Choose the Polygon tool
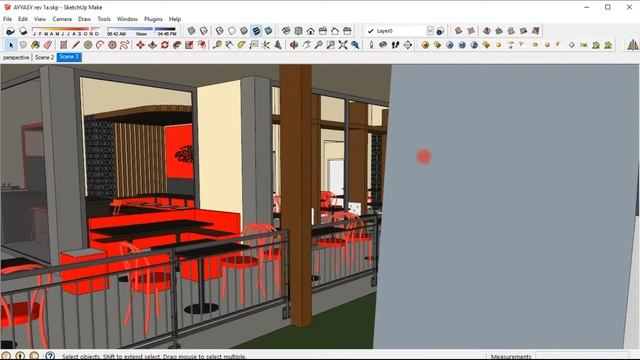The width and height of the screenshot is (640, 360). pyautogui.click(x=112, y=45)
